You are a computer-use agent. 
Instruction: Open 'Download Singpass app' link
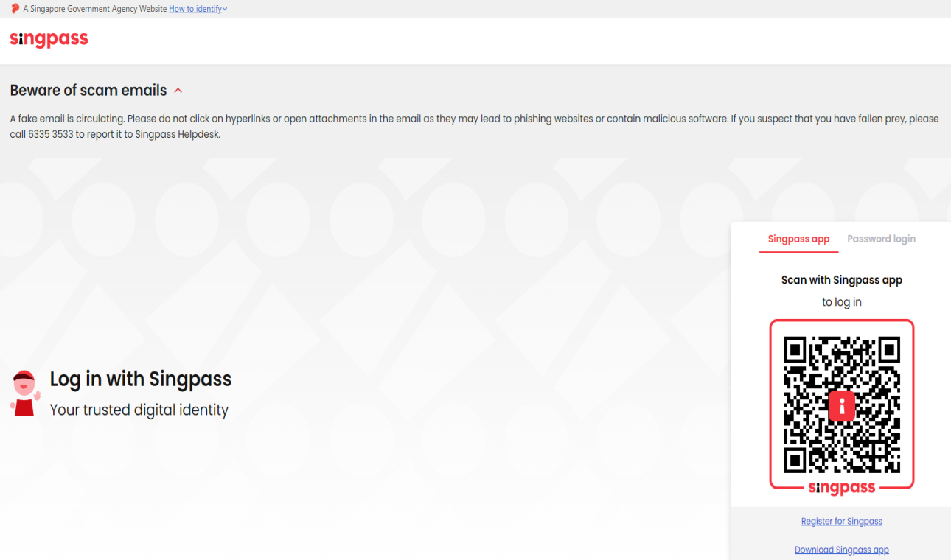pyautogui.click(x=842, y=550)
